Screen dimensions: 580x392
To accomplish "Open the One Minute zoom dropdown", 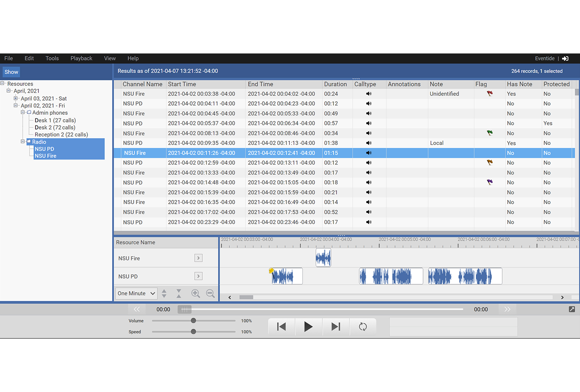I will (x=136, y=293).
